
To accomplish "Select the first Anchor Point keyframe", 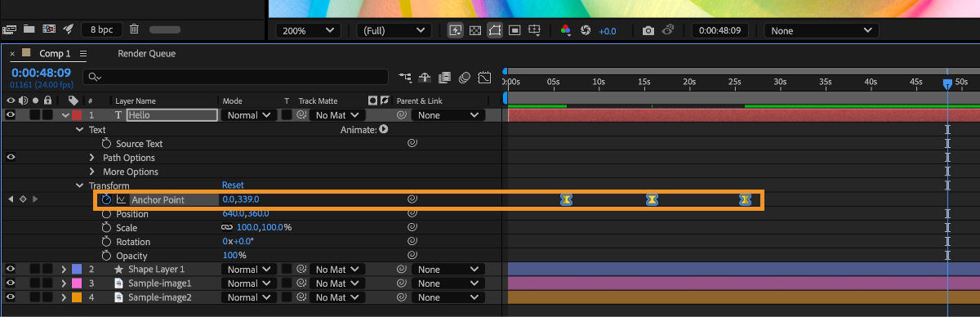I will (566, 199).
